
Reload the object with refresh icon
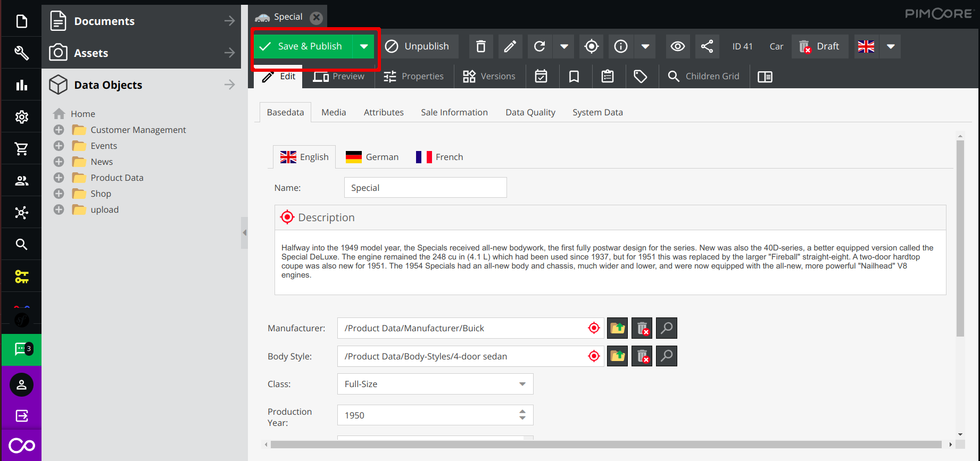tap(539, 47)
